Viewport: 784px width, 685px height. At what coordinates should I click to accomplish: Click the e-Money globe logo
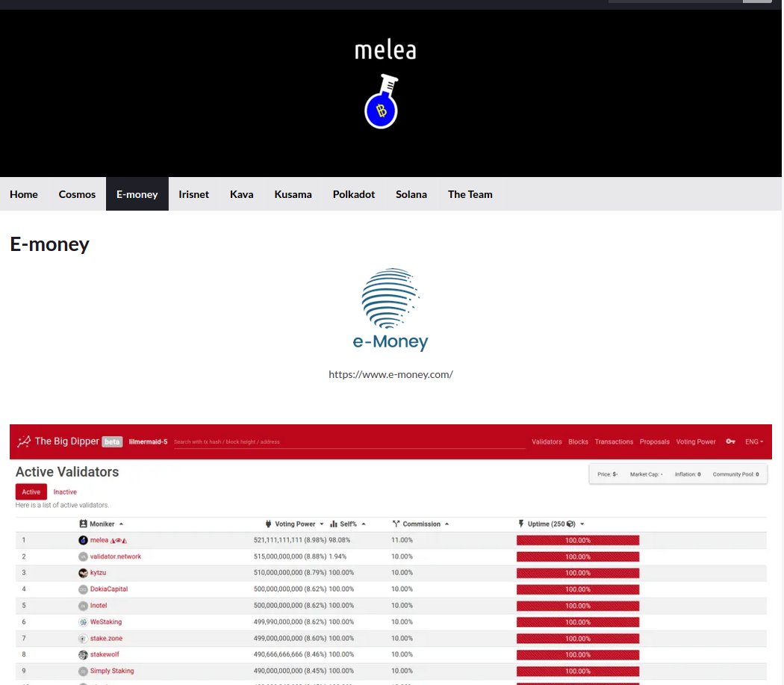pos(391,298)
